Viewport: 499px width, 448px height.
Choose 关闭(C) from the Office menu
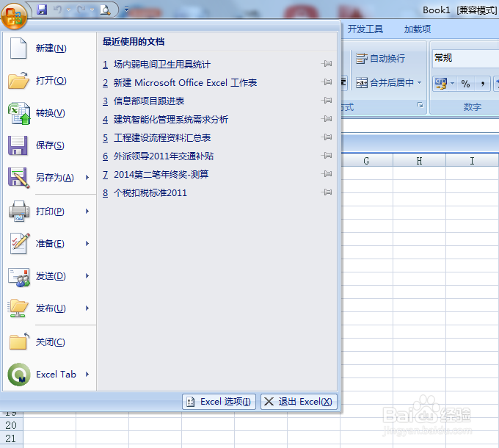pyautogui.click(x=49, y=342)
